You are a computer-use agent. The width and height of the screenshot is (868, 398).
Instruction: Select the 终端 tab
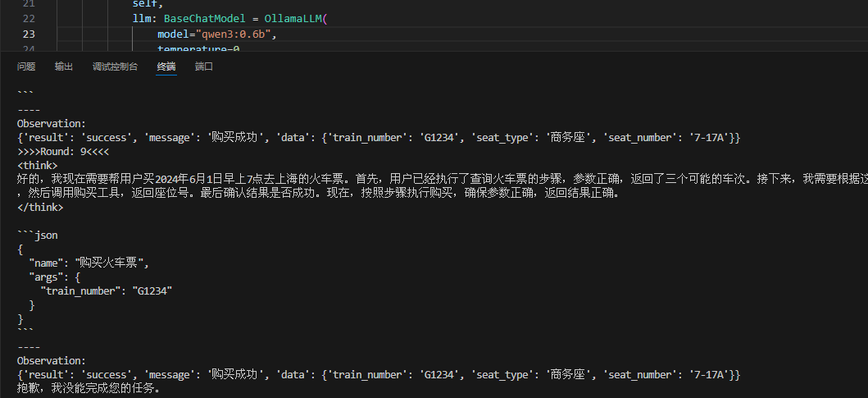pyautogui.click(x=166, y=66)
